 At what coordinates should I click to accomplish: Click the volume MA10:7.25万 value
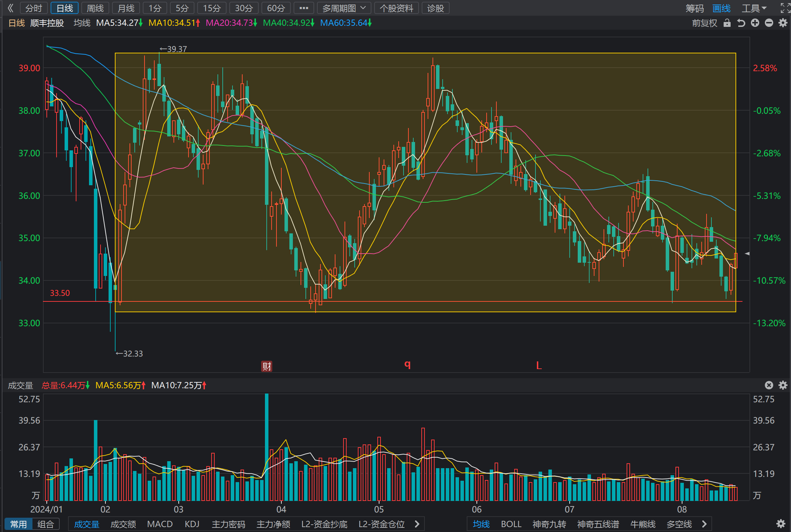pyautogui.click(x=178, y=385)
